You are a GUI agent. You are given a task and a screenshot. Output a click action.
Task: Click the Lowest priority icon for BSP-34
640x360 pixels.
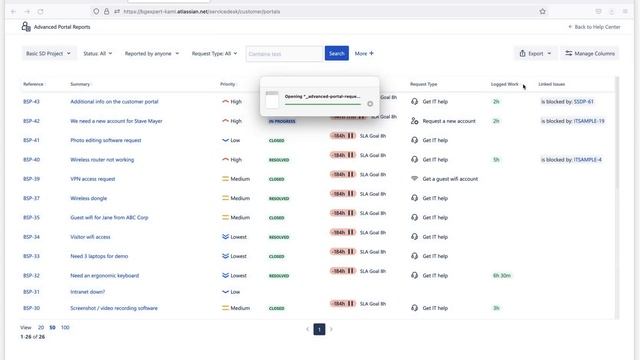point(225,237)
